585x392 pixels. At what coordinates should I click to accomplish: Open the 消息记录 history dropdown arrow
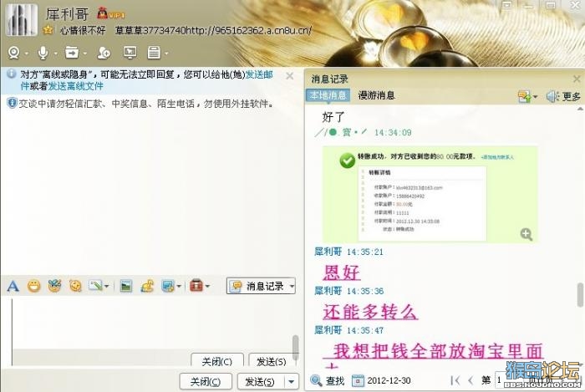[292, 287]
